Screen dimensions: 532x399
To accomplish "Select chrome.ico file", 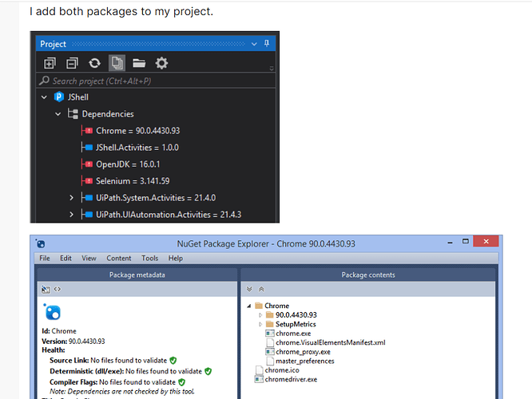I will (x=282, y=370).
